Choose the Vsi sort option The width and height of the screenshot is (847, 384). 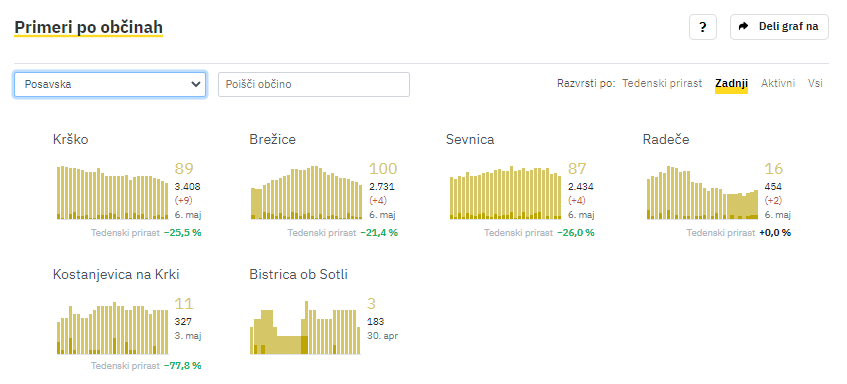815,83
